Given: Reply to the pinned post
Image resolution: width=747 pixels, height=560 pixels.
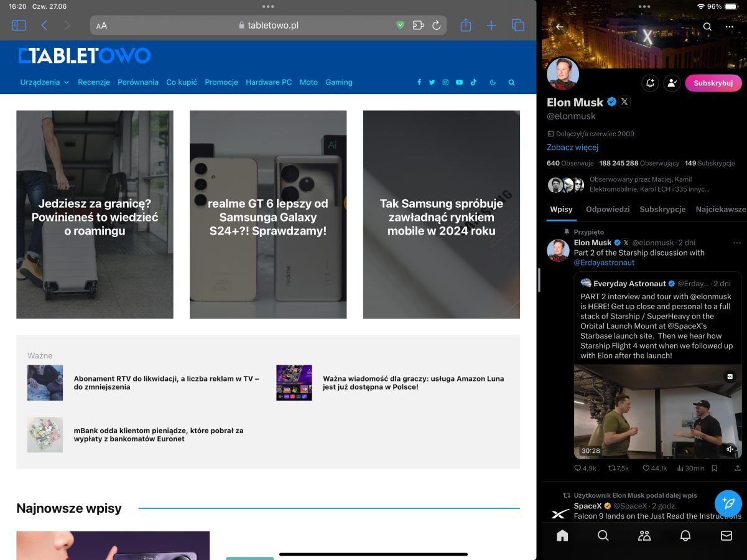Looking at the screenshot, I should (585, 468).
